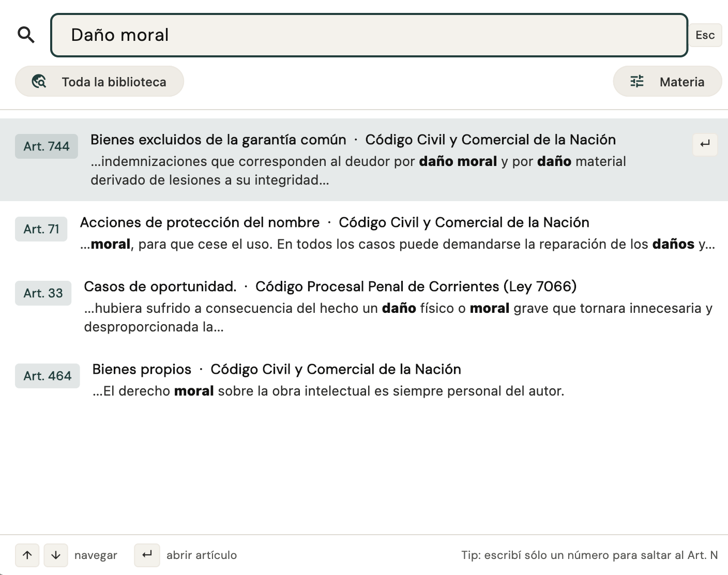Click the enter key icon near 'abrir artículo'
The width and height of the screenshot is (728, 575).
[147, 555]
